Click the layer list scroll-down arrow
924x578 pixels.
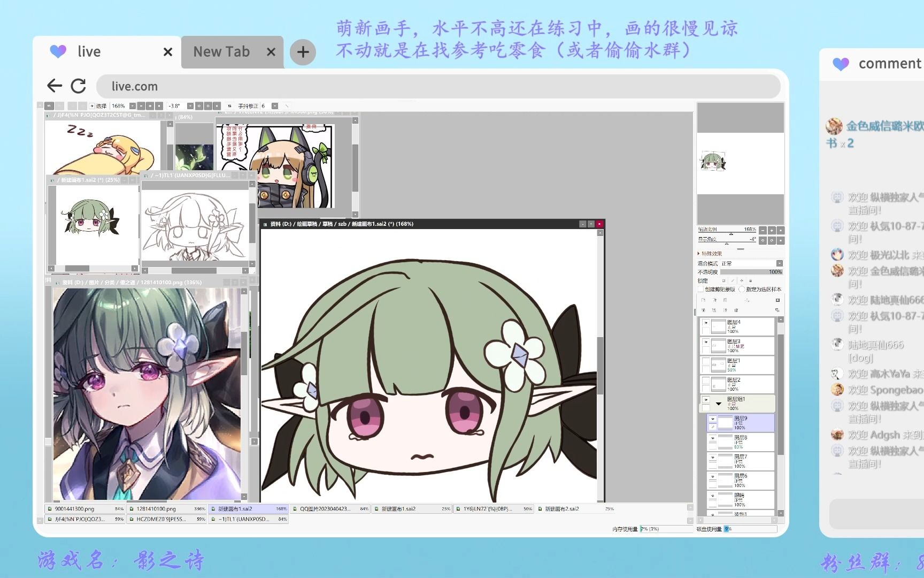tap(781, 513)
